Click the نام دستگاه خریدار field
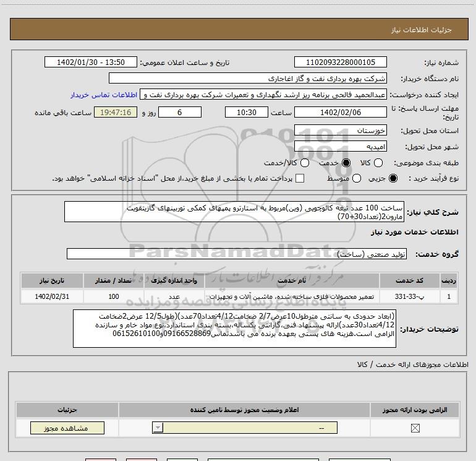 coord(248,78)
